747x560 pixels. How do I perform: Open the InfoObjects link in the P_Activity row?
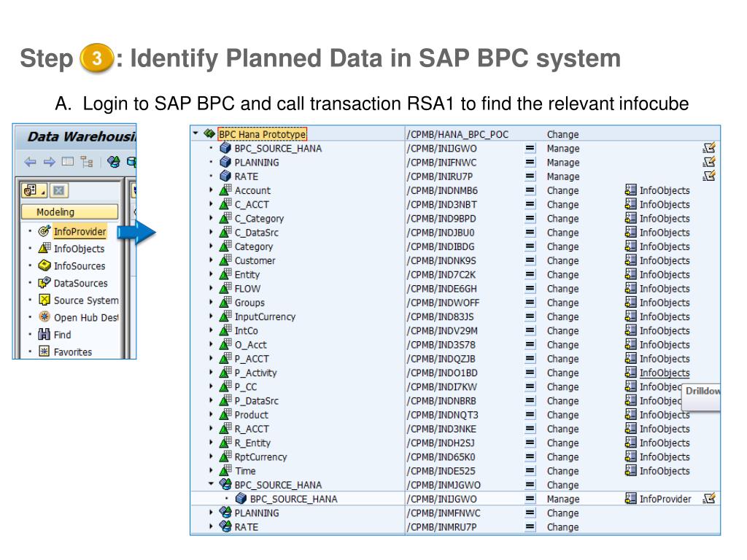point(665,373)
